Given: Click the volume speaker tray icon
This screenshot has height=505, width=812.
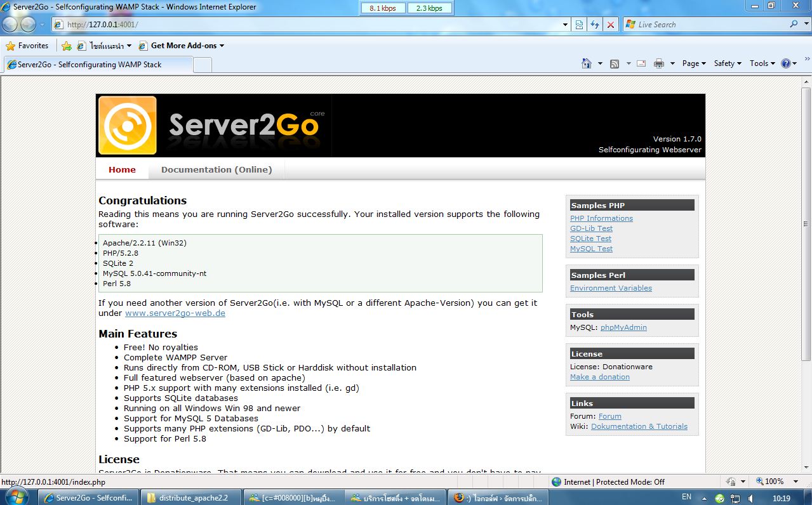Looking at the screenshot, I should click(751, 498).
